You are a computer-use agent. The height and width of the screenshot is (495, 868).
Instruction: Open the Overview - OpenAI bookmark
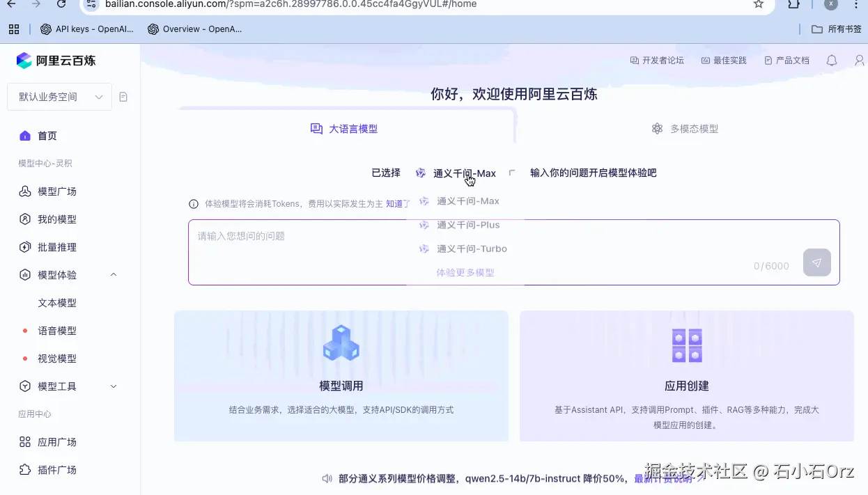point(195,29)
